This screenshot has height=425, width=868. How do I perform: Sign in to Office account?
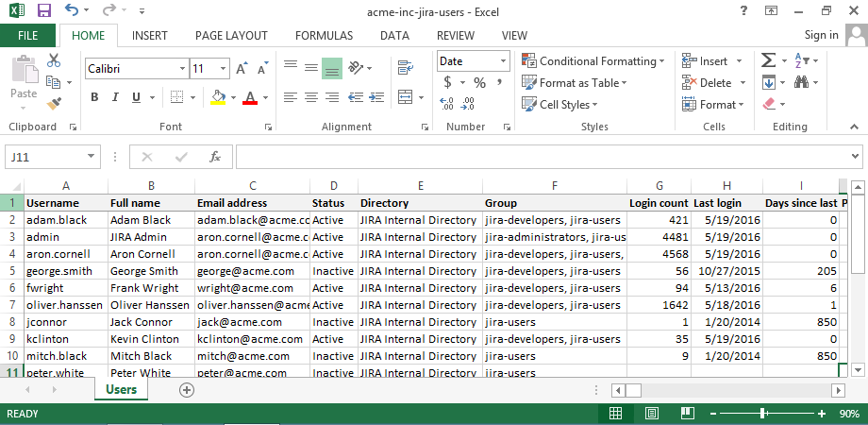tap(822, 34)
